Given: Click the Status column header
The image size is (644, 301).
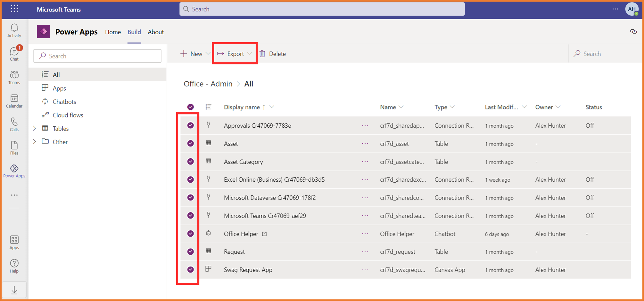Looking at the screenshot, I should pos(594,107).
